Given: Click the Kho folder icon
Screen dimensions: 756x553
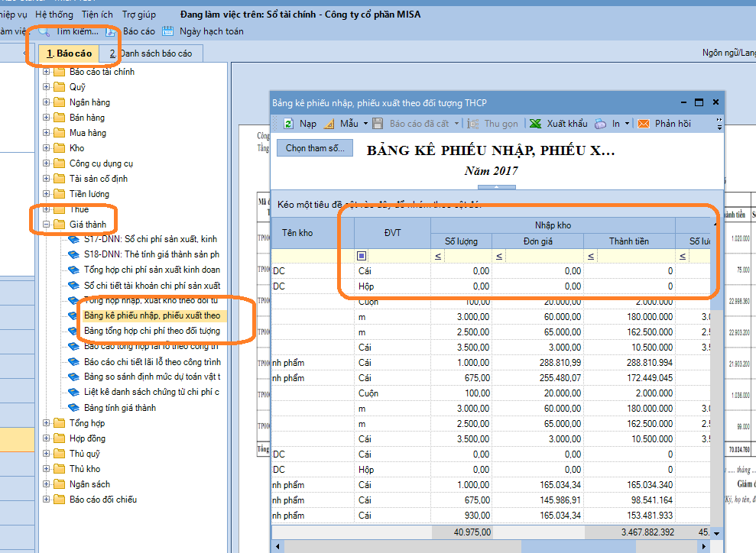Looking at the screenshot, I should (x=60, y=148).
